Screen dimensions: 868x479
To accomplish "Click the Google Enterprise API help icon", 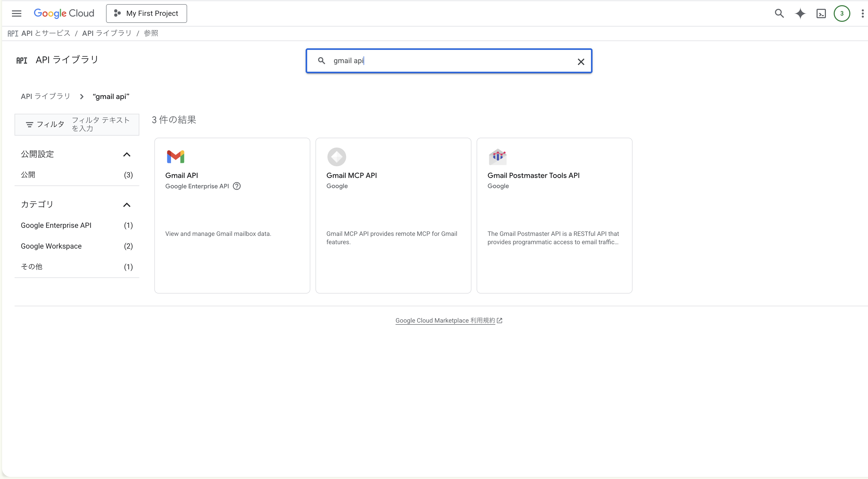I will [x=237, y=186].
